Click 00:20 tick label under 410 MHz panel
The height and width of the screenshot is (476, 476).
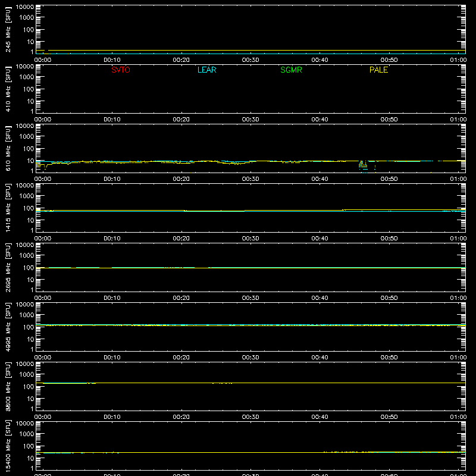coord(181,120)
